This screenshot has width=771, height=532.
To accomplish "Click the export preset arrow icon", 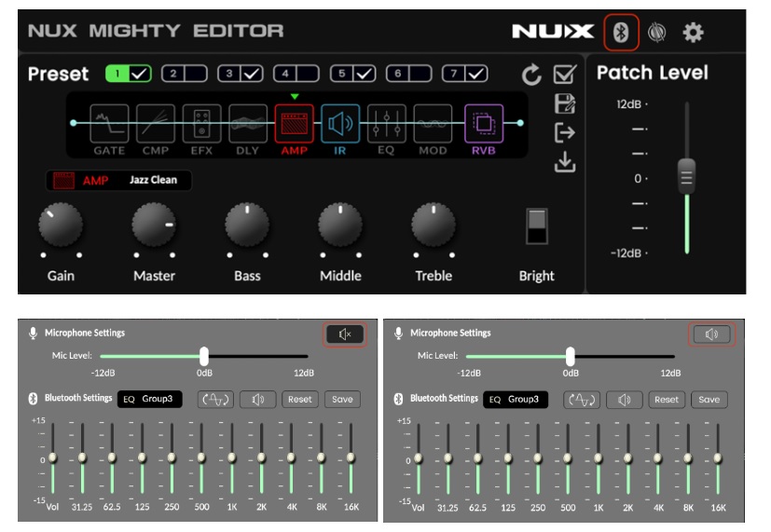I will coord(565,132).
